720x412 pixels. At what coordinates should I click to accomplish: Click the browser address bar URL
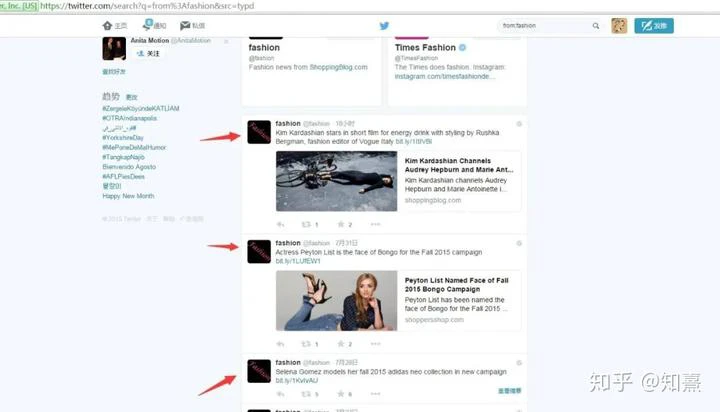click(147, 6)
